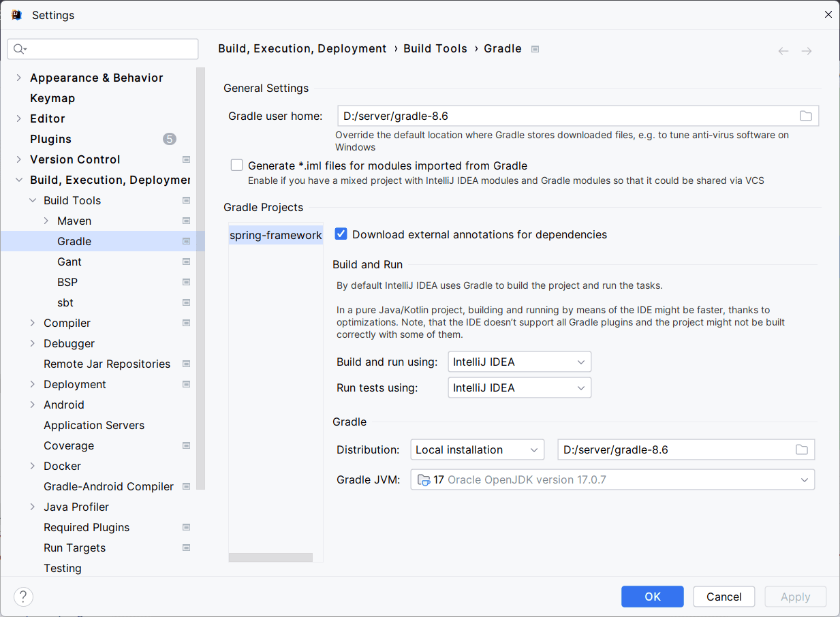
Task: Click the Plugins update count badge
Action: (170, 139)
